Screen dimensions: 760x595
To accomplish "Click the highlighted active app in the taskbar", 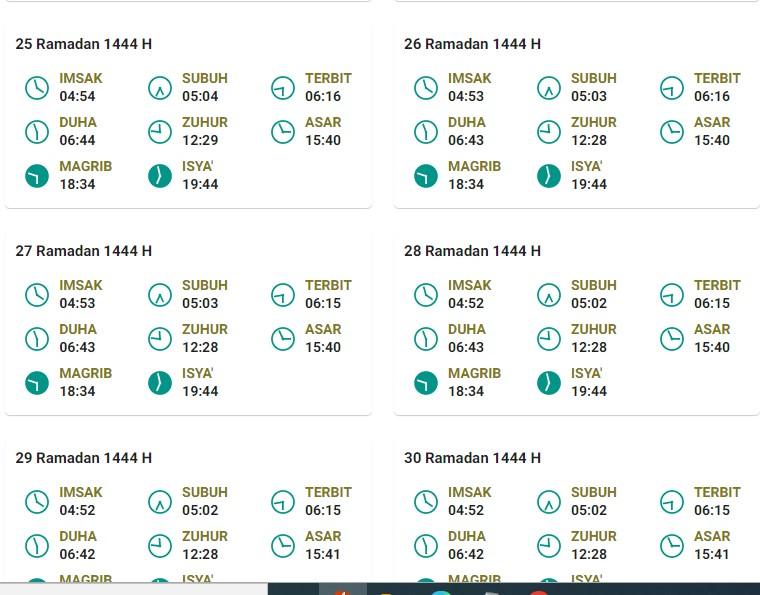I will [343, 589].
